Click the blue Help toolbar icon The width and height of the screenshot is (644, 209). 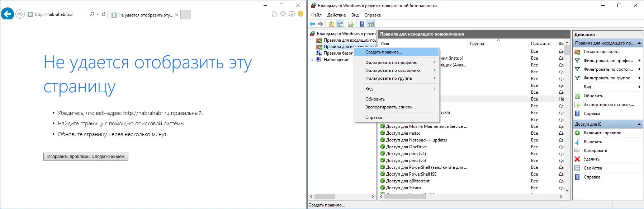[362, 24]
